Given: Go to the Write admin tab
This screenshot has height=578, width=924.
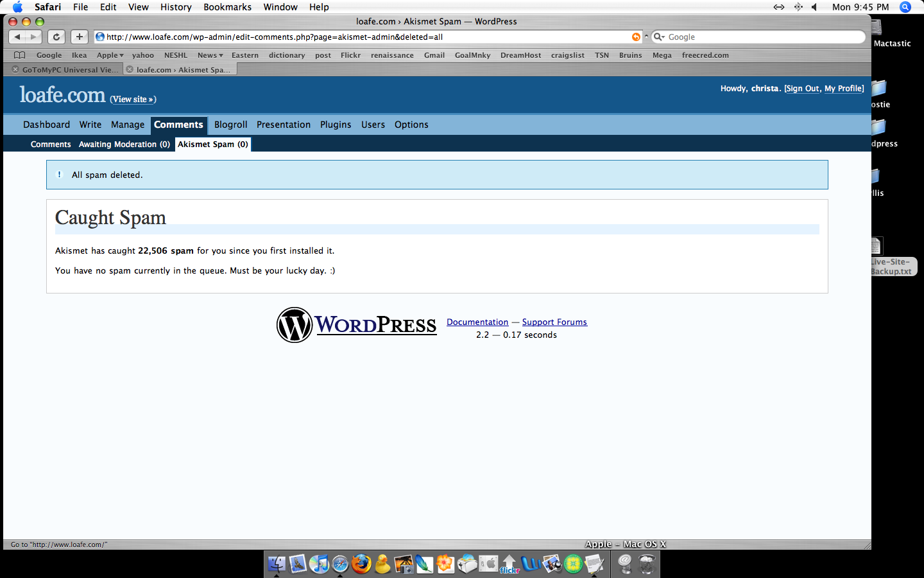Looking at the screenshot, I should [90, 125].
